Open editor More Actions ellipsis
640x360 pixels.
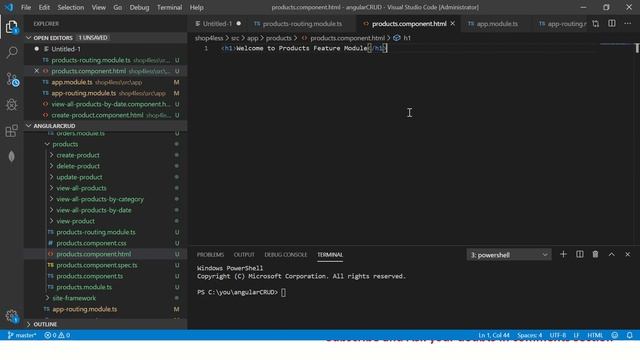tap(627, 24)
